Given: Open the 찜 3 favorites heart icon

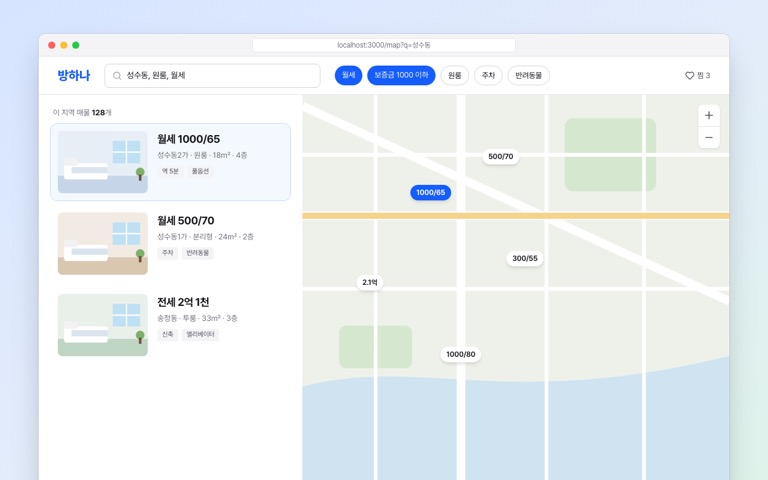Looking at the screenshot, I should click(689, 75).
